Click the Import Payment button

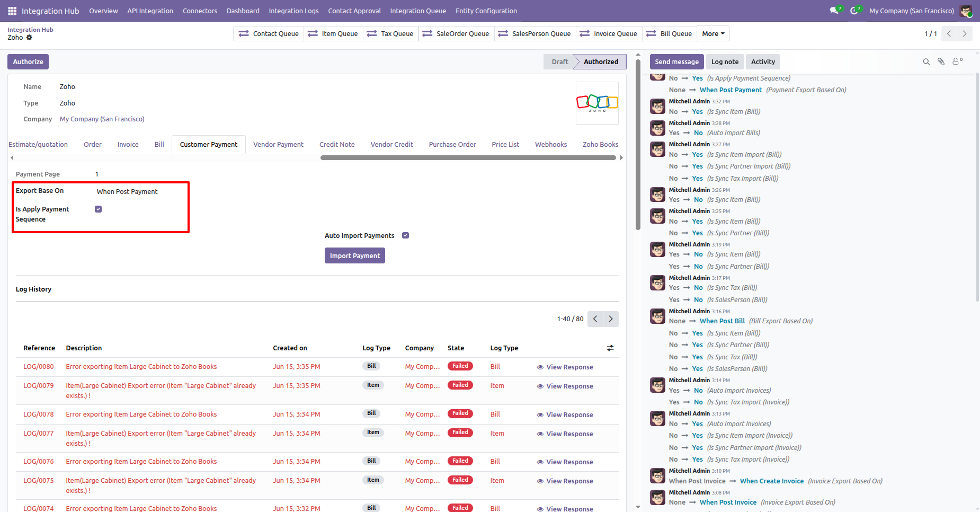click(355, 255)
